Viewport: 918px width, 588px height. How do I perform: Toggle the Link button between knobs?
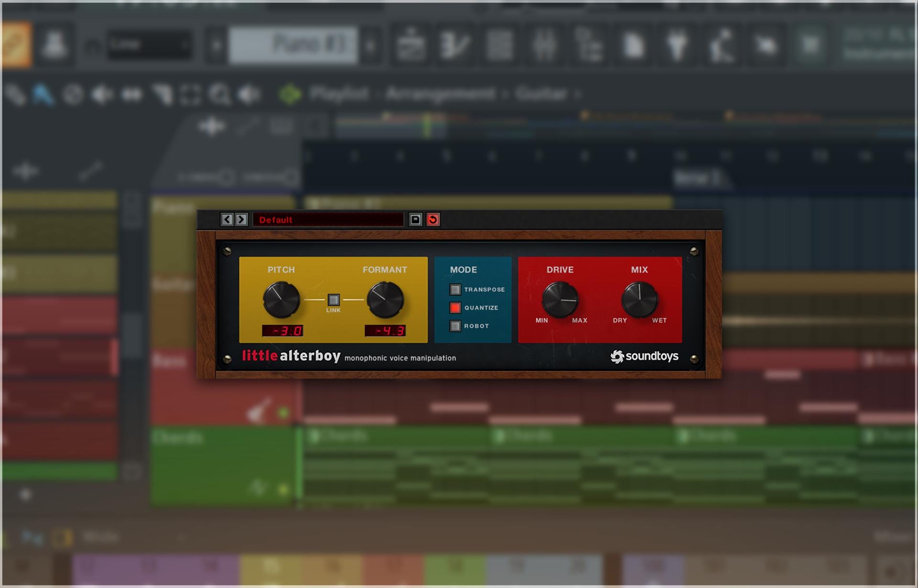coord(334,300)
